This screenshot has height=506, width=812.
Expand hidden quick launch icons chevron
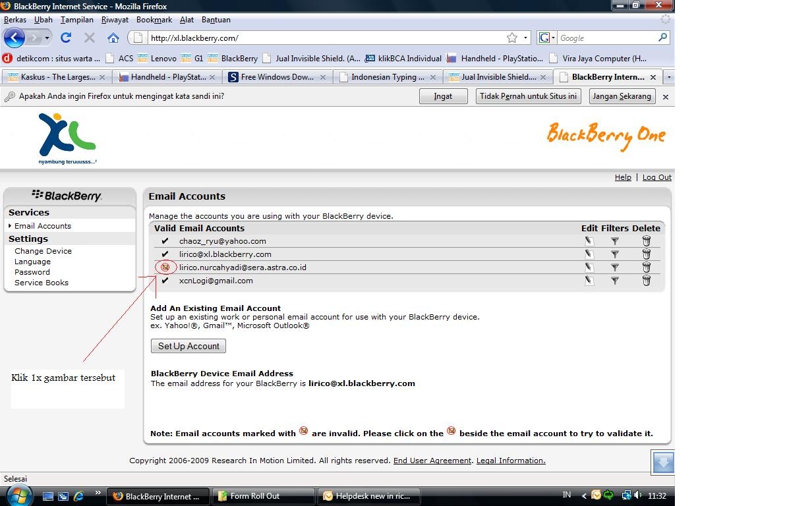pos(98,492)
